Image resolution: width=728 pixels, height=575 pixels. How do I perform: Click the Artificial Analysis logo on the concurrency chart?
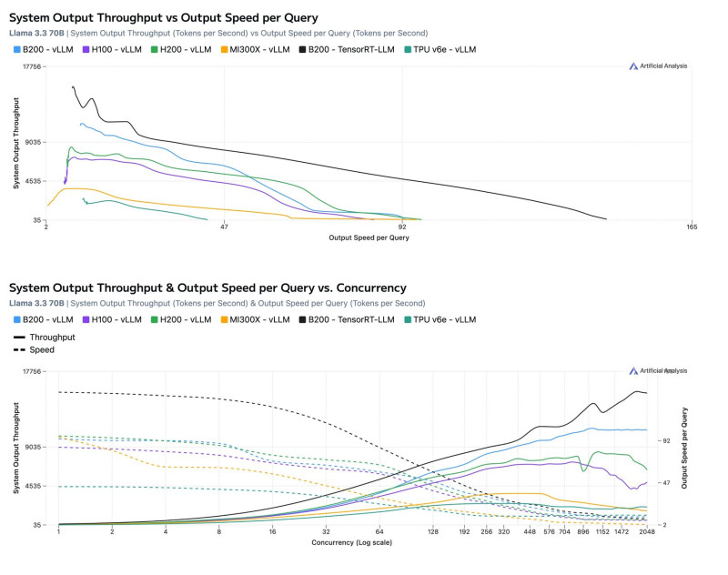[658, 370]
